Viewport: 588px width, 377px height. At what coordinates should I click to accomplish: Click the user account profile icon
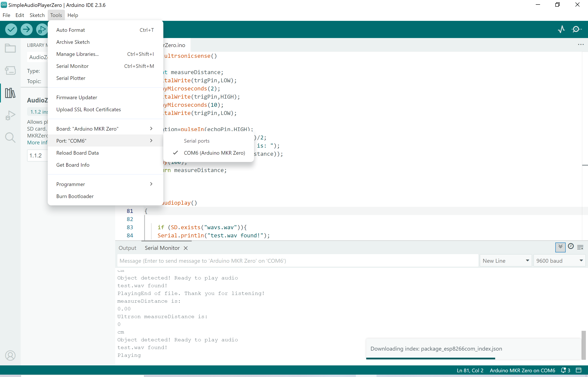(10, 355)
